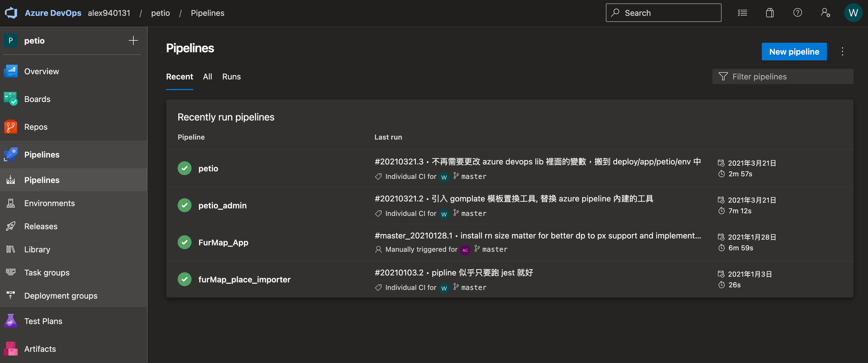
Task: Click the alex940131 breadcrumb
Action: point(109,13)
